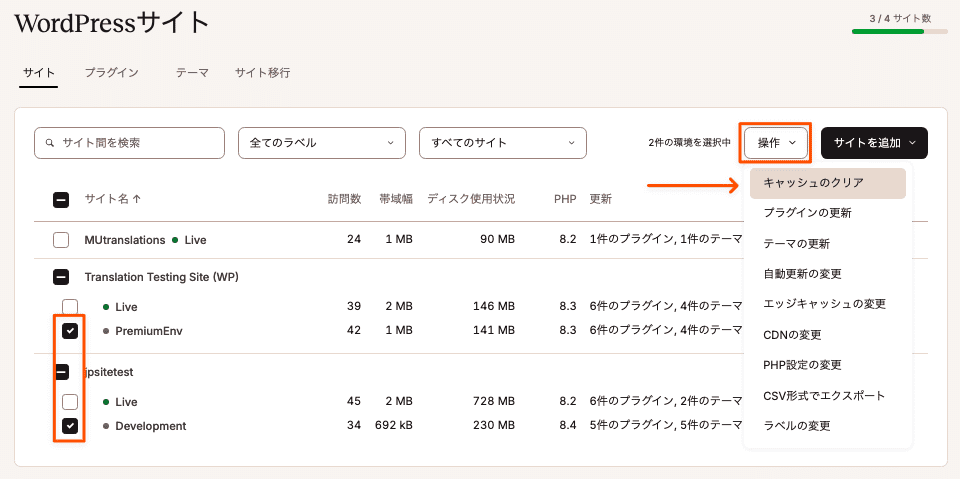This screenshot has width=960, height=479.
Task: Click grey status dot beside PremiumEnv
Action: pyautogui.click(x=106, y=331)
